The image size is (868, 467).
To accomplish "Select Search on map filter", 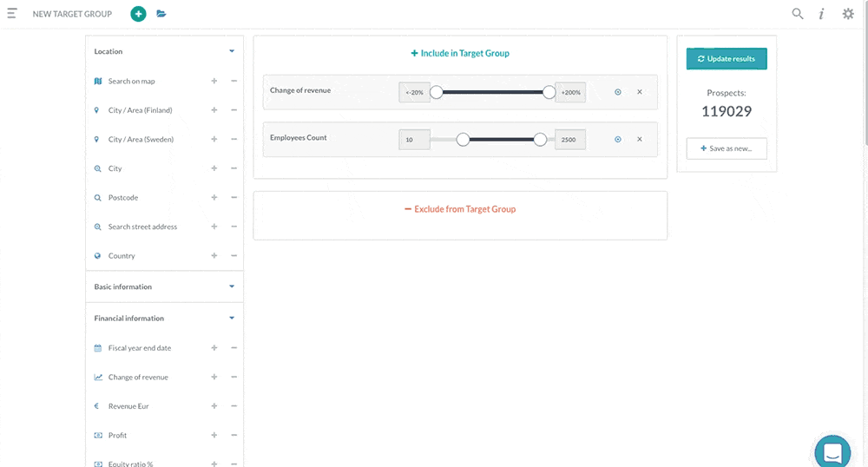I will 131,82.
